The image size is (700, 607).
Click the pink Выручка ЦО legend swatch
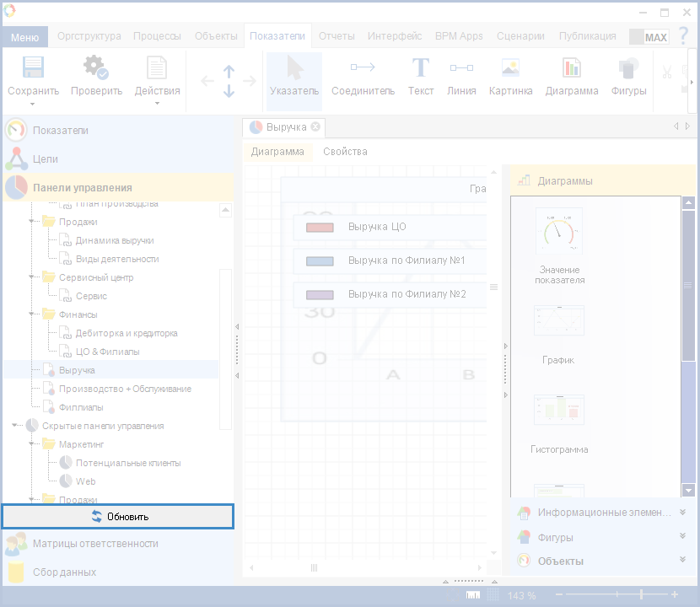click(320, 228)
